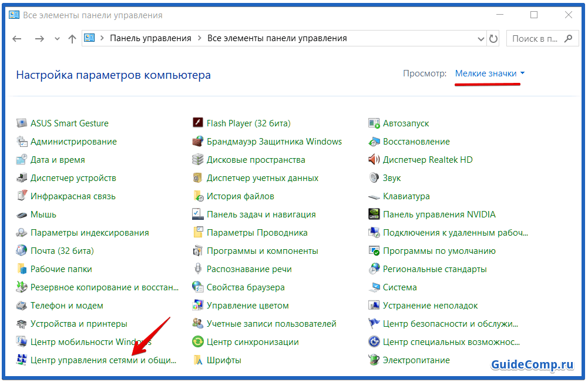Image resolution: width=588 pixels, height=382 pixels.
Task: Open Восстановление link
Action: click(416, 142)
